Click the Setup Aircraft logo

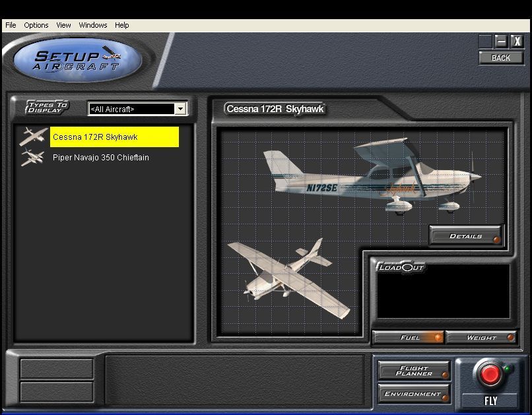77,59
